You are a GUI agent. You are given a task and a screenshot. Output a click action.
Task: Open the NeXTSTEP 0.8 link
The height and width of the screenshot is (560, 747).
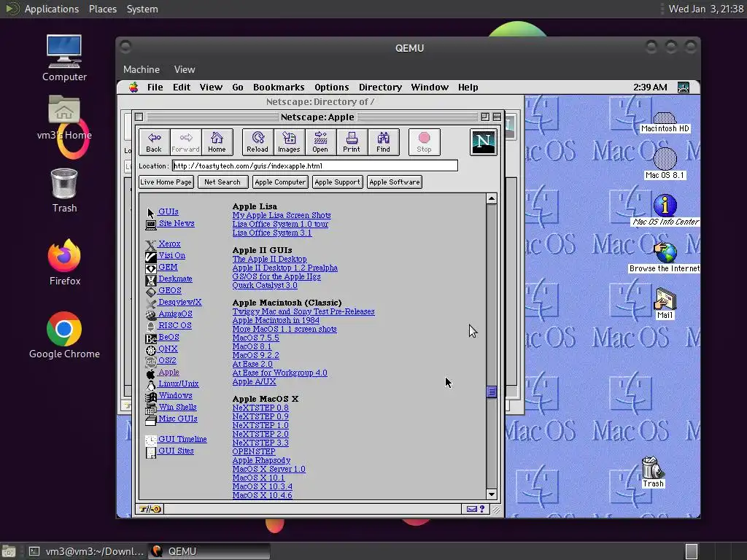pos(260,408)
